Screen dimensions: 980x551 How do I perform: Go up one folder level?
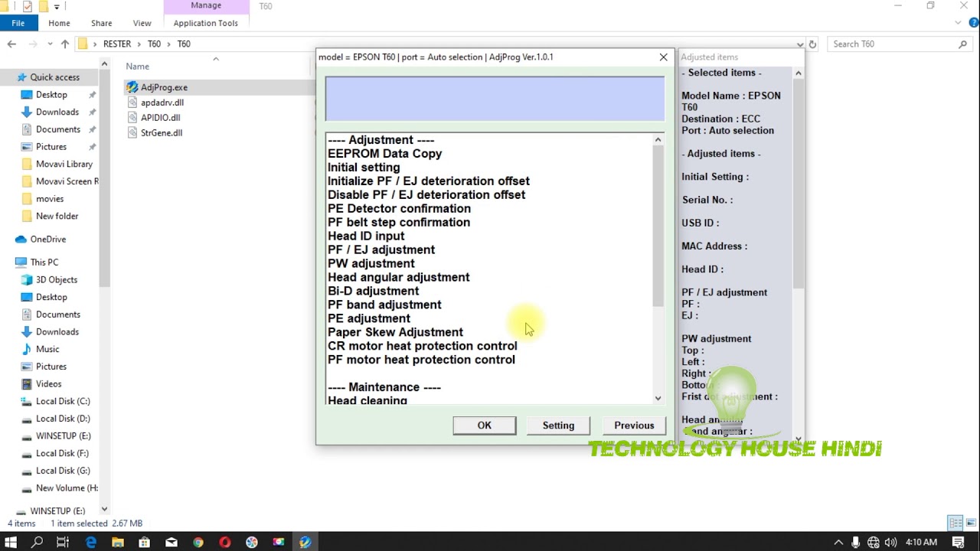pos(65,44)
